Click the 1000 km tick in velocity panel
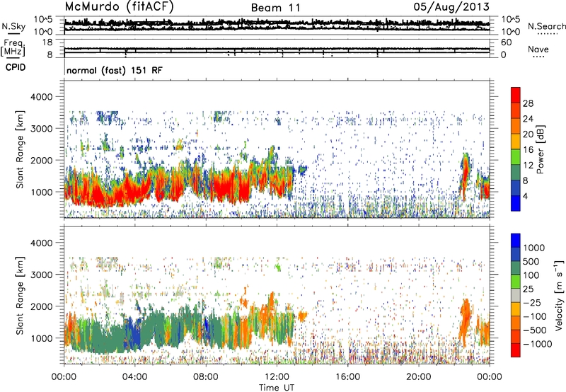 (42, 338)
